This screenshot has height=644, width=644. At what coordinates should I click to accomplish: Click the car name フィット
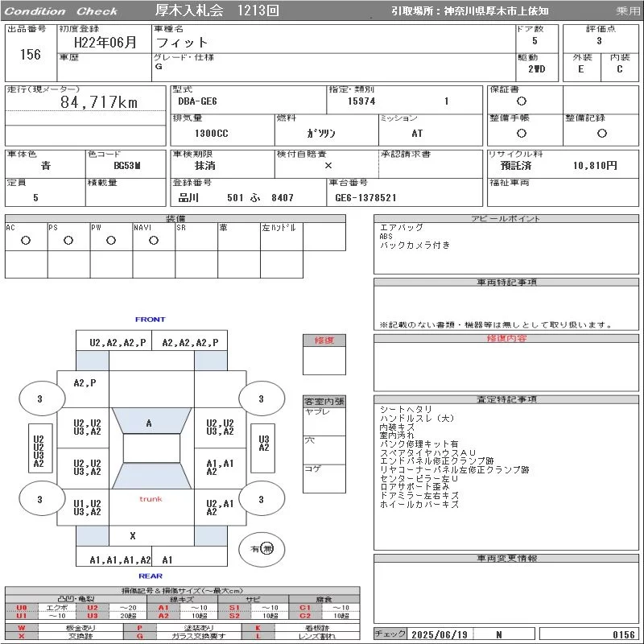point(182,43)
